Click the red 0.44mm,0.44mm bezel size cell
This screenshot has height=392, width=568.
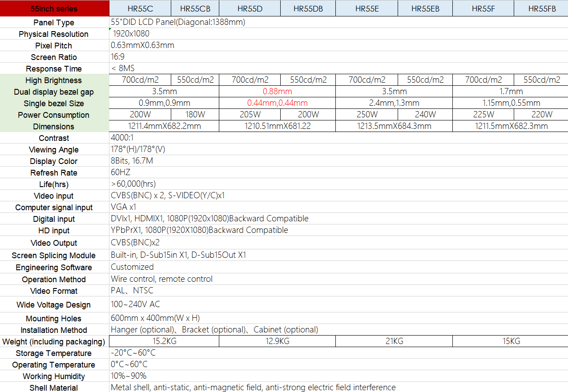coord(277,103)
